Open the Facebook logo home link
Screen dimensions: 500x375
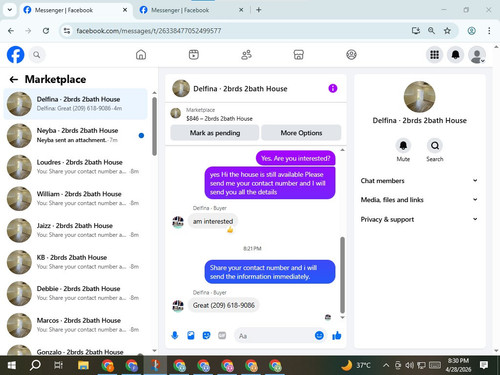(x=16, y=55)
